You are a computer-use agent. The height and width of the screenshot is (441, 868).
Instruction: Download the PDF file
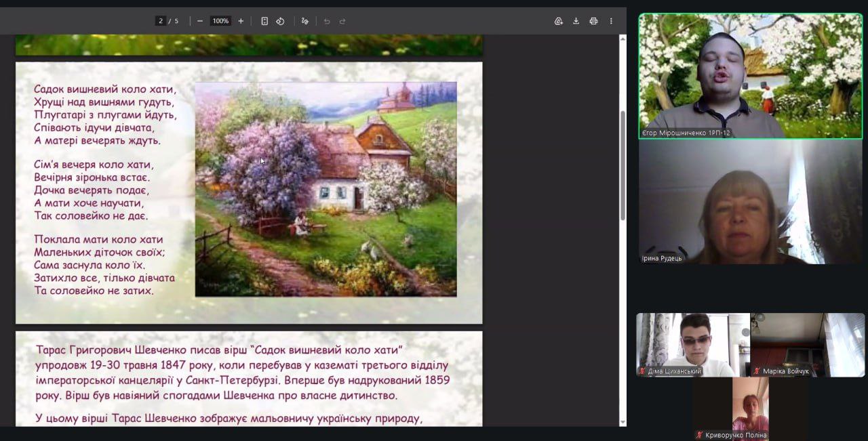point(576,21)
